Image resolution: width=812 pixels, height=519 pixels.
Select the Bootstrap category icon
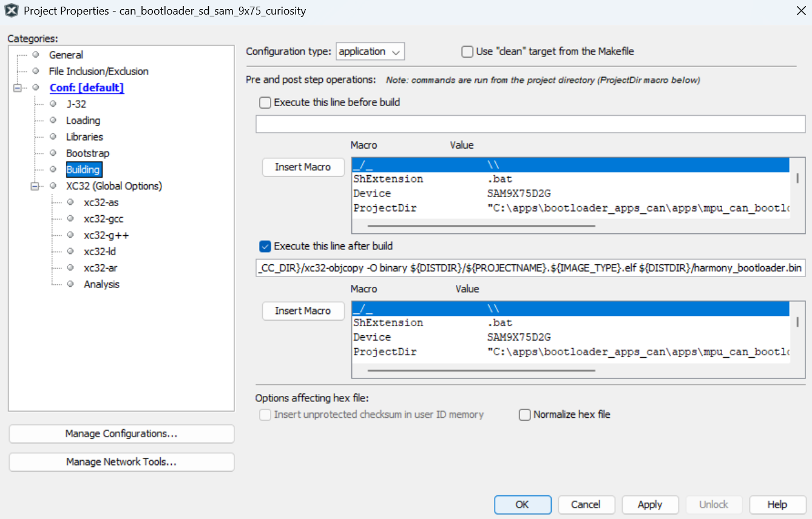(x=54, y=153)
